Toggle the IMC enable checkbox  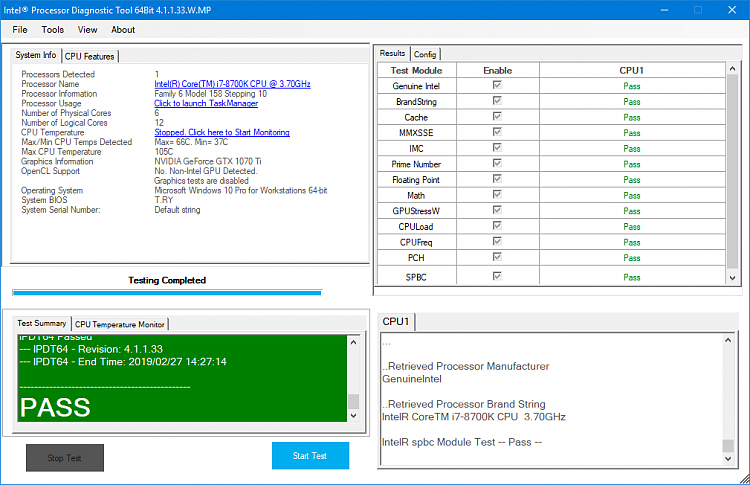click(497, 147)
